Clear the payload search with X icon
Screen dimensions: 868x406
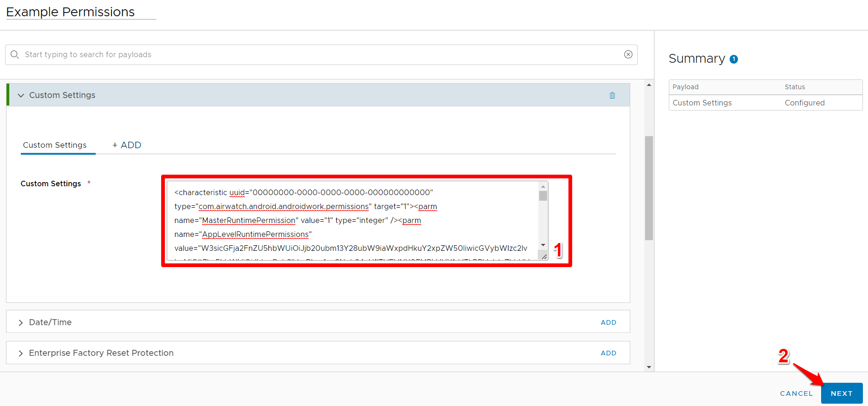628,54
